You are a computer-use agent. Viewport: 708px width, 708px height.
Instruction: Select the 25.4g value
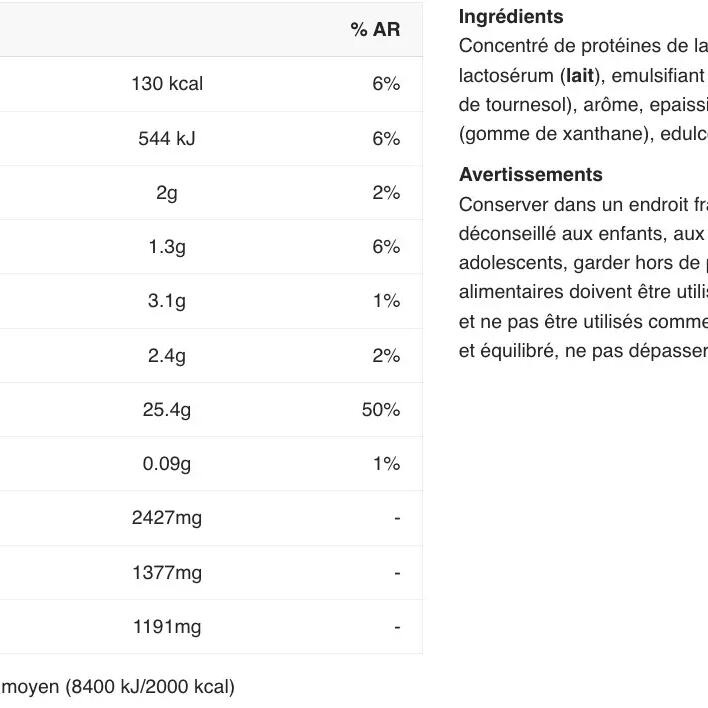pyautogui.click(x=167, y=410)
